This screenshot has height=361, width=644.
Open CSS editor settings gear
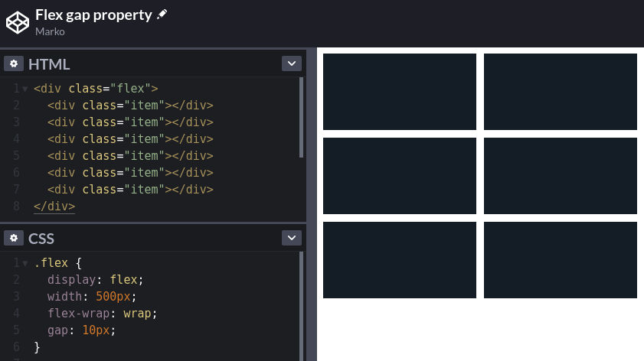14,238
